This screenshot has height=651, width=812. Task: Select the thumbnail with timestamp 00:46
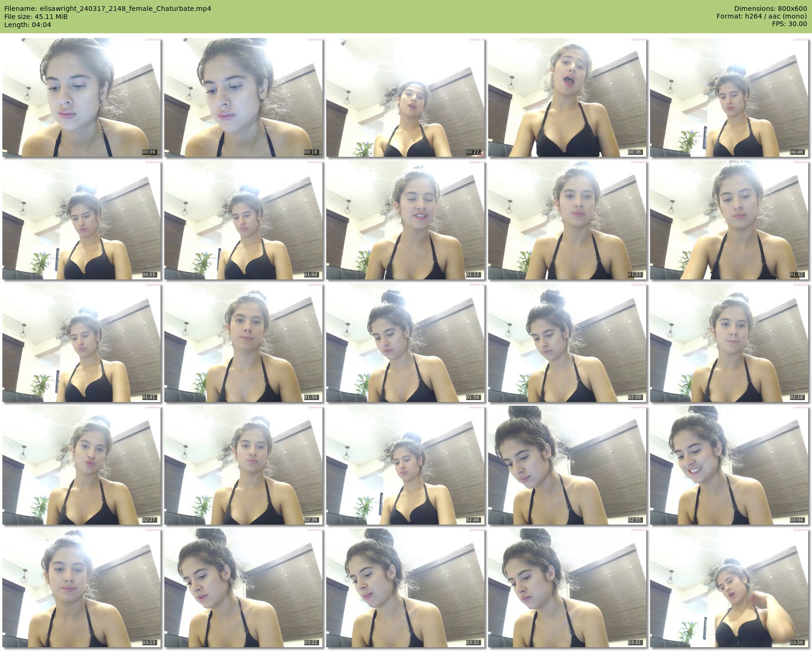(729, 98)
